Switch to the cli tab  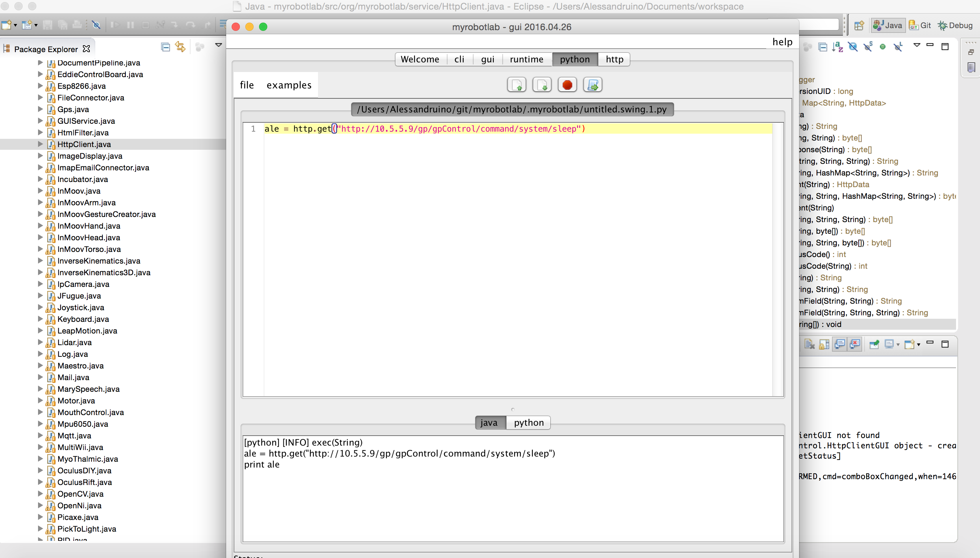[460, 59]
